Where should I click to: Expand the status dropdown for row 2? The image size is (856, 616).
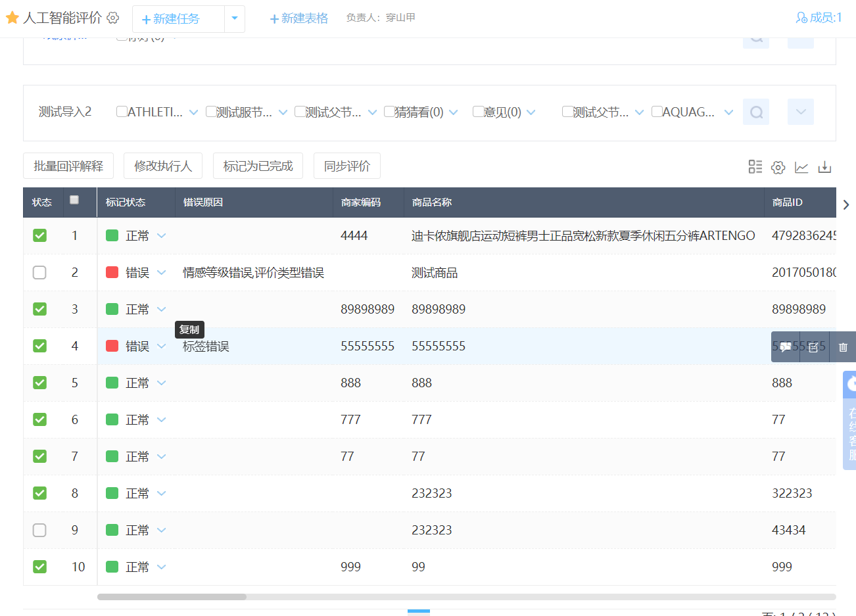point(162,272)
